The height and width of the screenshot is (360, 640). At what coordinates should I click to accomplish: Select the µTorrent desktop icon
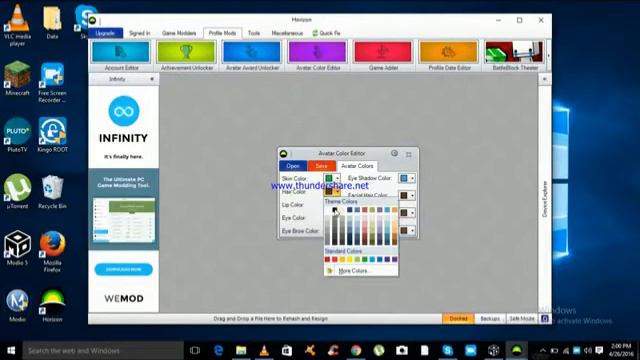tap(17, 191)
